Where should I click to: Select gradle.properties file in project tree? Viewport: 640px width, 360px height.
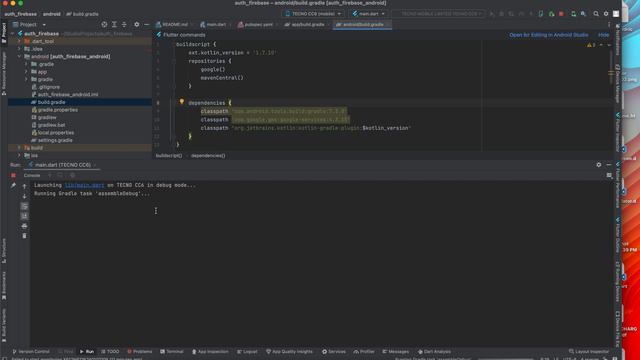tap(58, 110)
